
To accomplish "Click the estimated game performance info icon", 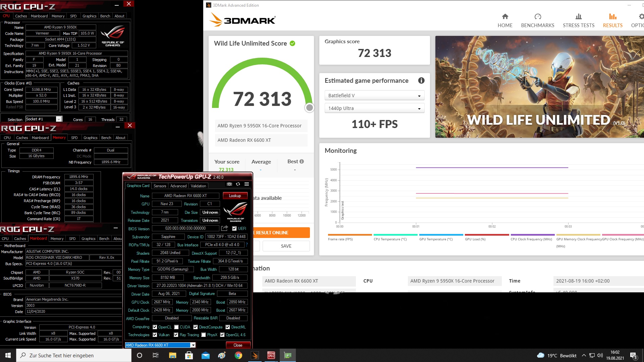I will pyautogui.click(x=421, y=80).
